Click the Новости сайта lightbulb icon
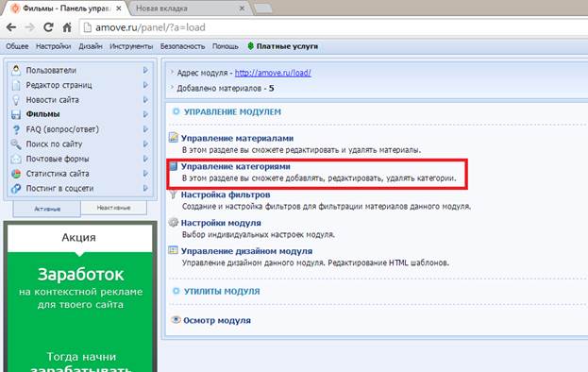This screenshot has width=588, height=372. (16, 100)
